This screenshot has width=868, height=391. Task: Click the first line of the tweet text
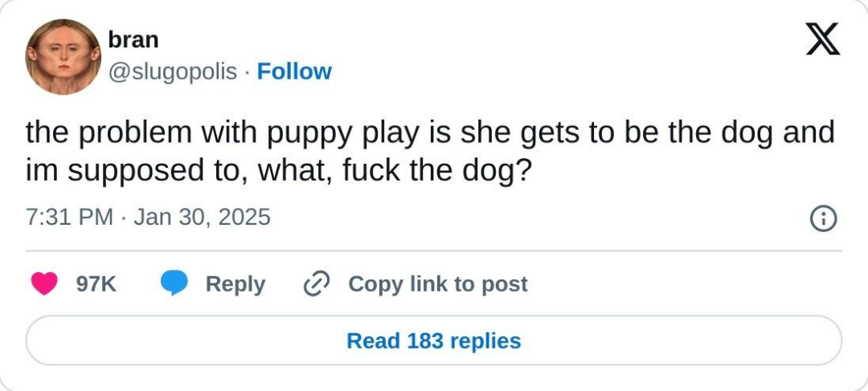pyautogui.click(x=429, y=133)
